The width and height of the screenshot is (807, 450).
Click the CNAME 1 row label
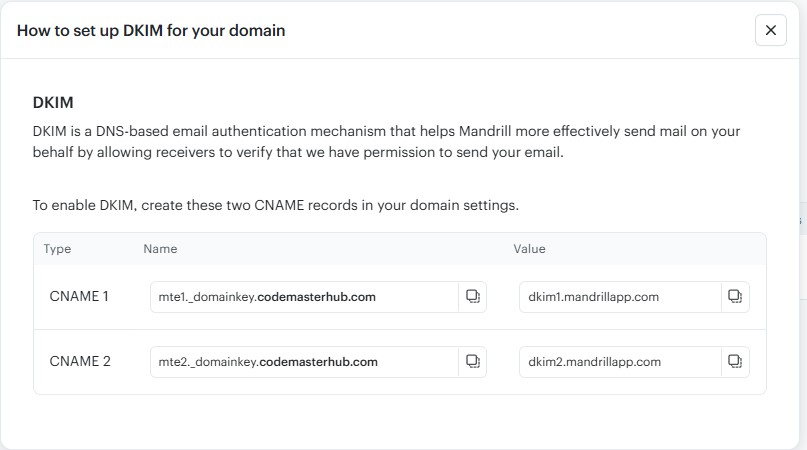tap(80, 297)
